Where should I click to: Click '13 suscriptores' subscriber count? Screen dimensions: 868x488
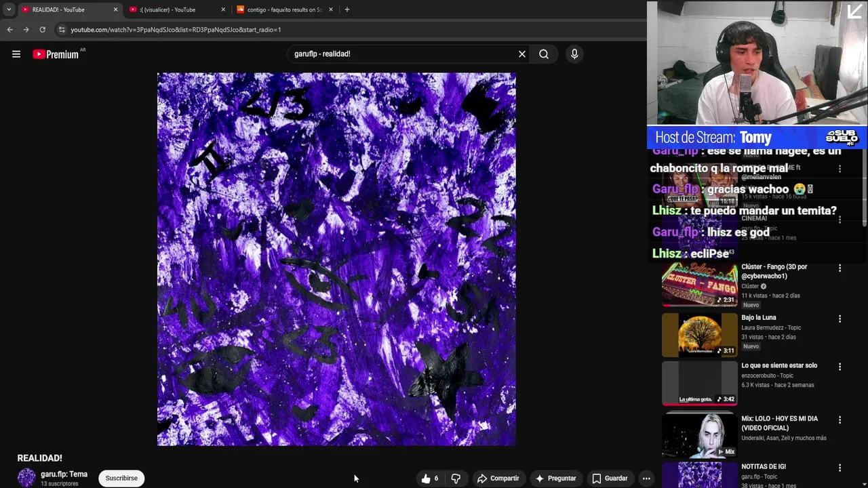click(x=60, y=484)
